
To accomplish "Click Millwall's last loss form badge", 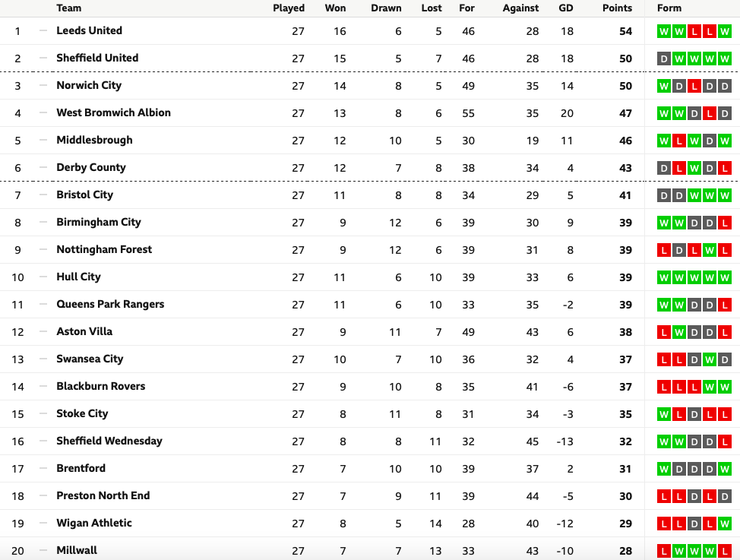I will point(725,551).
